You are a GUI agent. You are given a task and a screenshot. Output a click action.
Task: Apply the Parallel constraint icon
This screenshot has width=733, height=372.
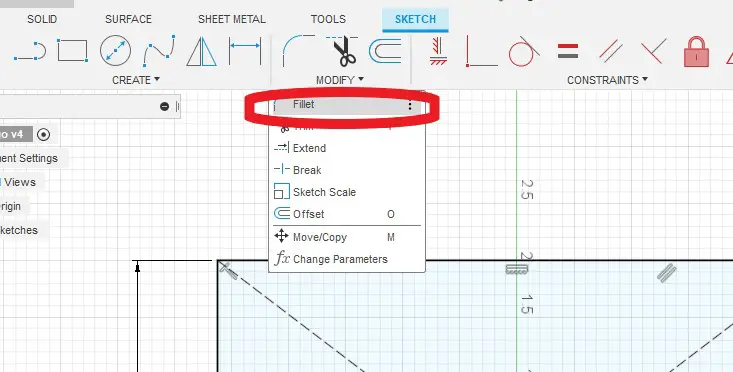611,51
